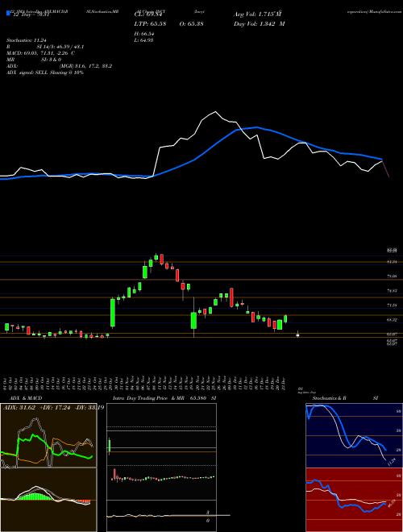Select the 'Day Vol: 1.342 M' text
This screenshot has height=532, width=403.
[260, 24]
